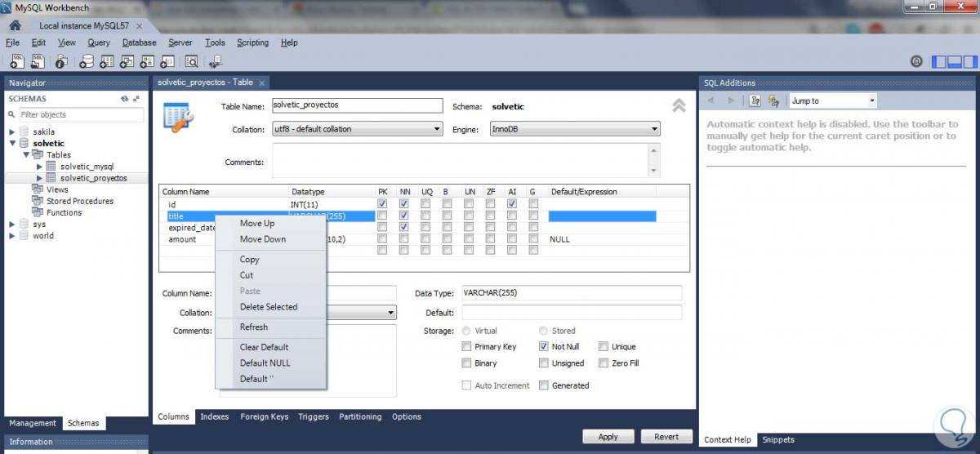980x454 pixels.
Task: Toggle UQ checkbox for title row
Action: [x=425, y=216]
